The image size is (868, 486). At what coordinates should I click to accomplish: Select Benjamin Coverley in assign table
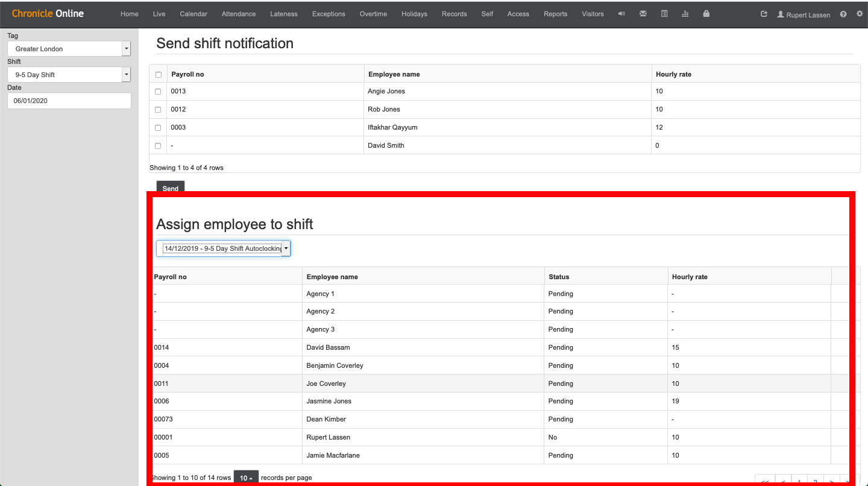[x=505, y=365]
